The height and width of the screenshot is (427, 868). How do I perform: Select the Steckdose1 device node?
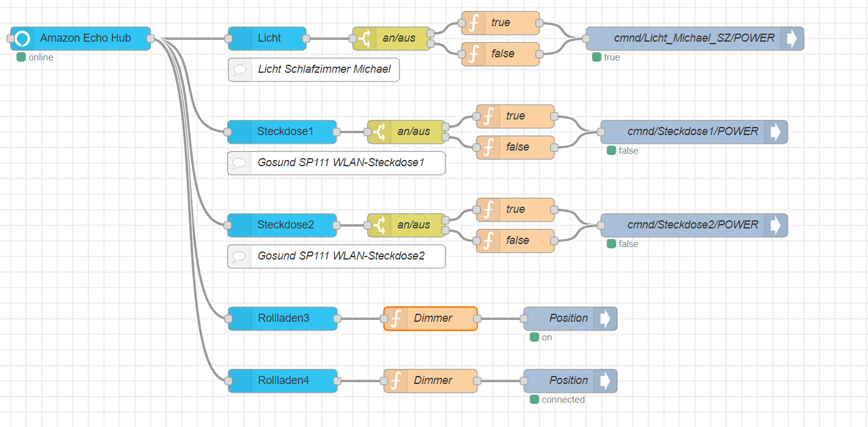point(282,132)
